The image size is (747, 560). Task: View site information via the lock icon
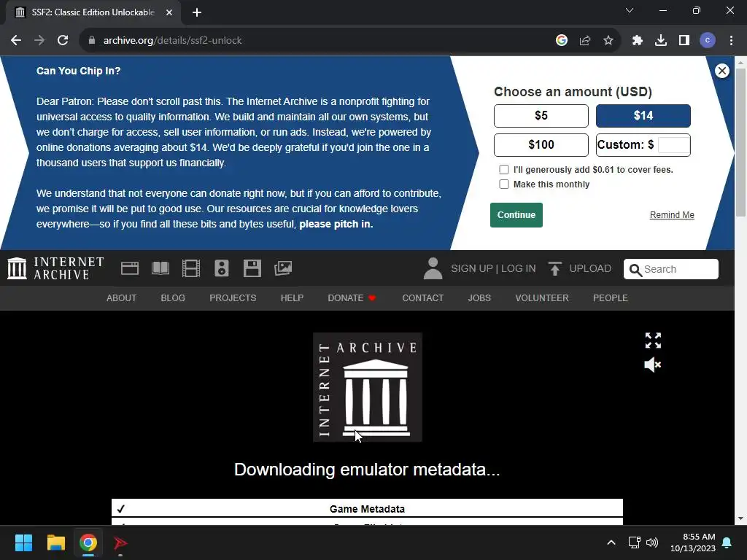(92, 41)
